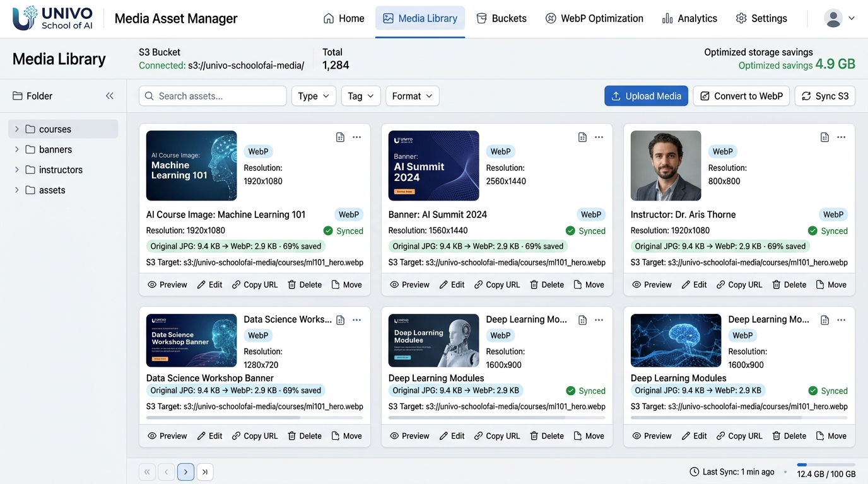Open more options on AI Summit 2024 card
The width and height of the screenshot is (868, 484).
[x=599, y=137]
